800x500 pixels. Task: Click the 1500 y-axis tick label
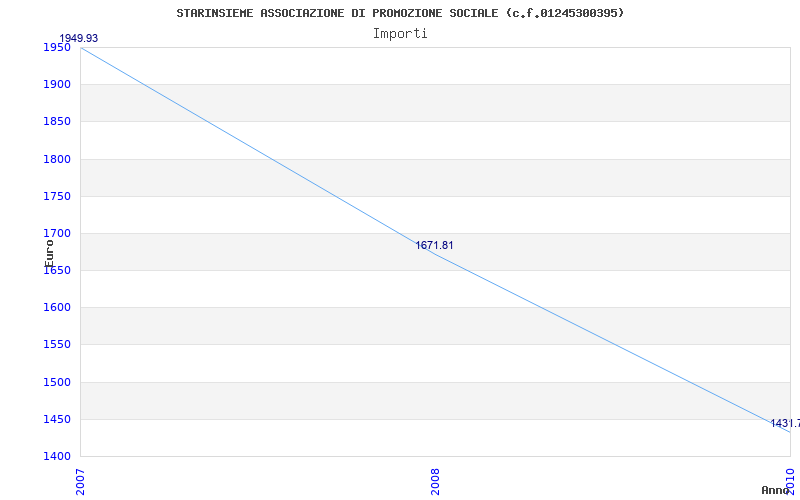tap(57, 382)
